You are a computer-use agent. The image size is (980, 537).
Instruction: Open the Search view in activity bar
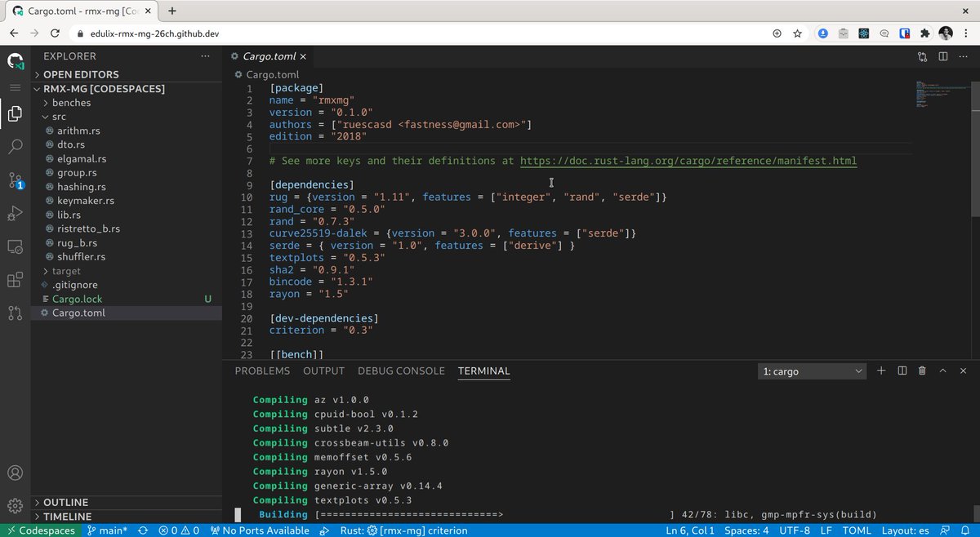(15, 147)
